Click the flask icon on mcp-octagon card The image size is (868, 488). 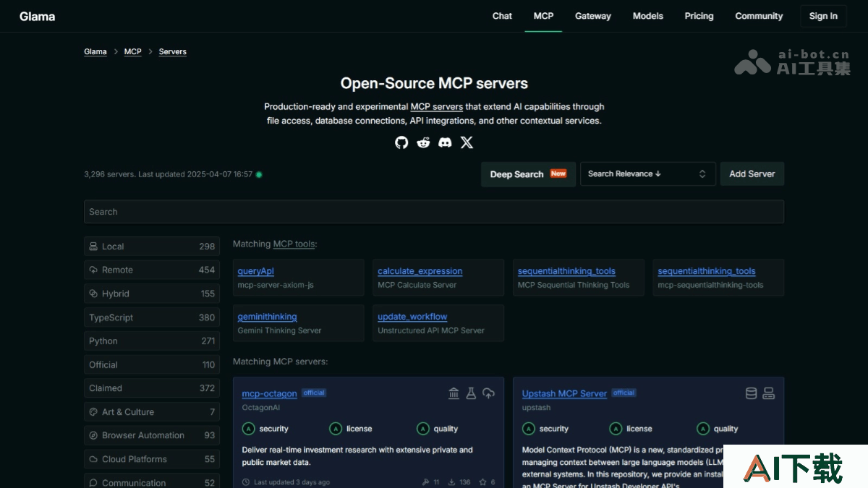[471, 393]
